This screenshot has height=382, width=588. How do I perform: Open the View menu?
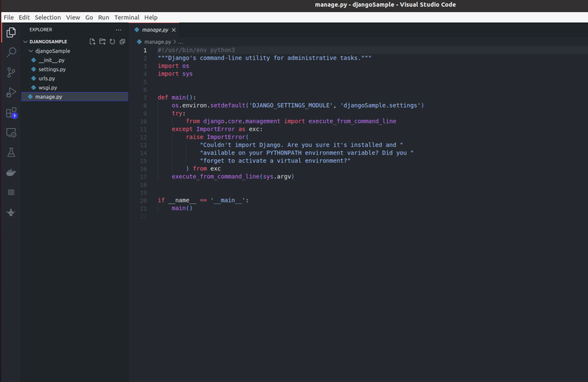click(73, 17)
